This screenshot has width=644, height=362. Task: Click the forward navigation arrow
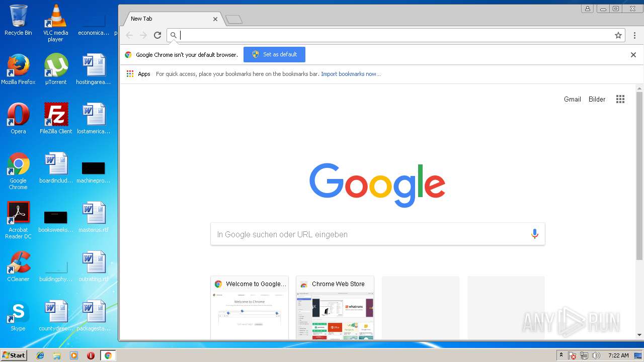(x=143, y=35)
